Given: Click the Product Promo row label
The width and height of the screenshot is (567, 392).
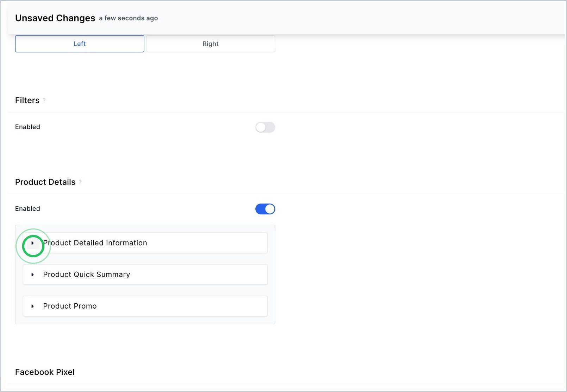Looking at the screenshot, I should (70, 306).
